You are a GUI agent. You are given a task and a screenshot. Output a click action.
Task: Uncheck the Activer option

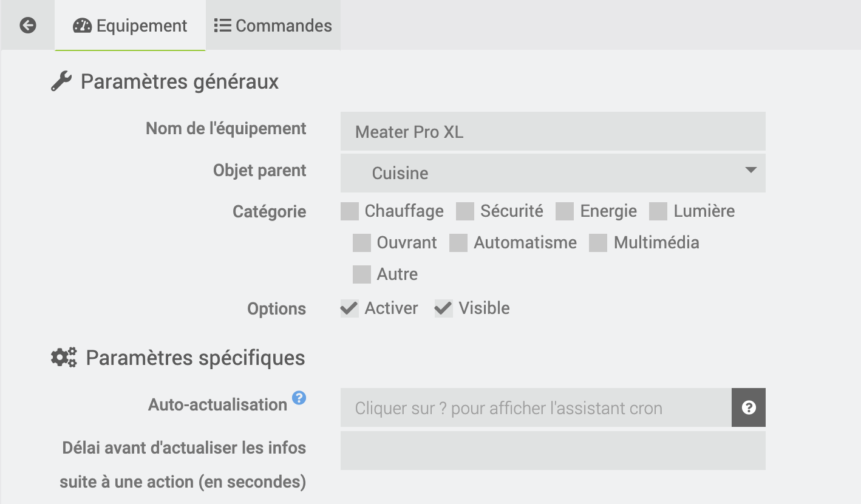coord(348,308)
